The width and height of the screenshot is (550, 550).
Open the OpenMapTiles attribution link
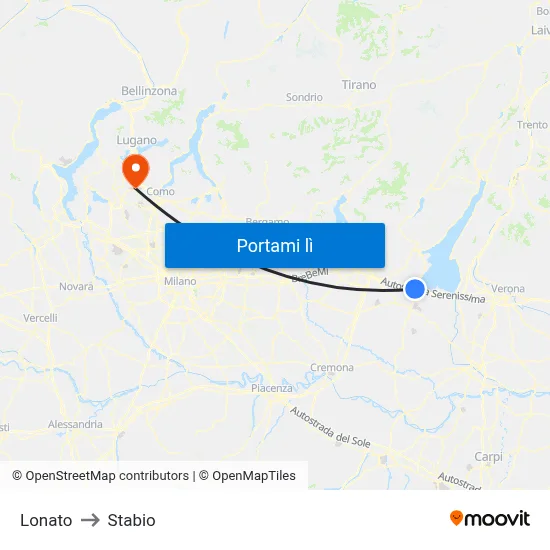(247, 476)
